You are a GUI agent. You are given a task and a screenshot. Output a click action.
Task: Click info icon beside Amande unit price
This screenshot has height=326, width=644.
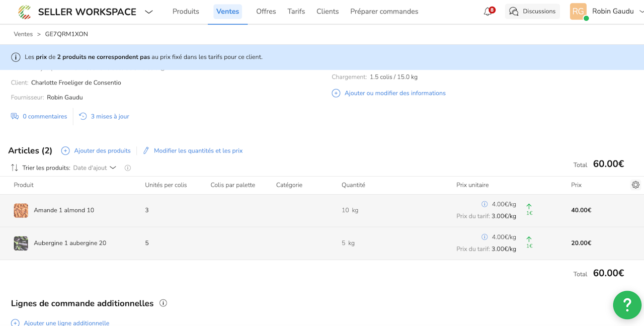click(x=485, y=204)
